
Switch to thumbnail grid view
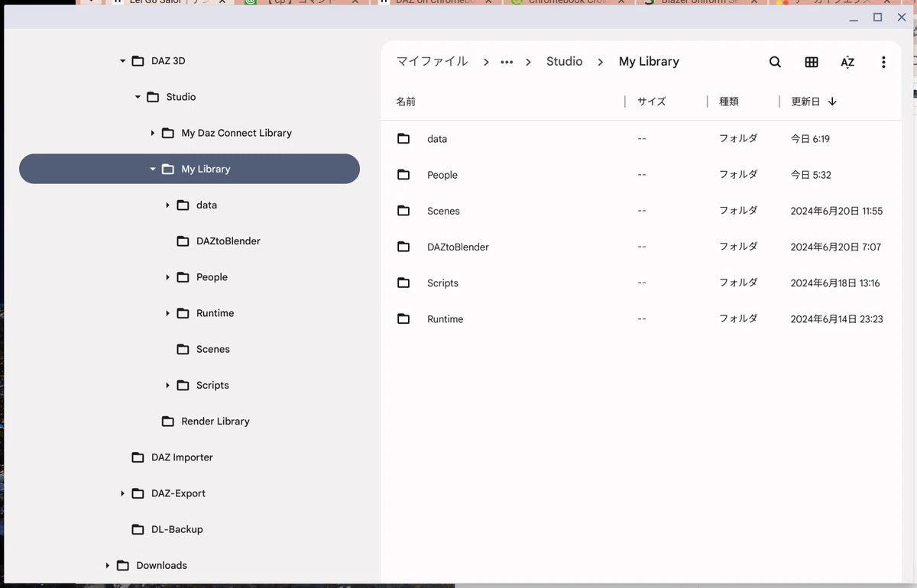tap(812, 62)
